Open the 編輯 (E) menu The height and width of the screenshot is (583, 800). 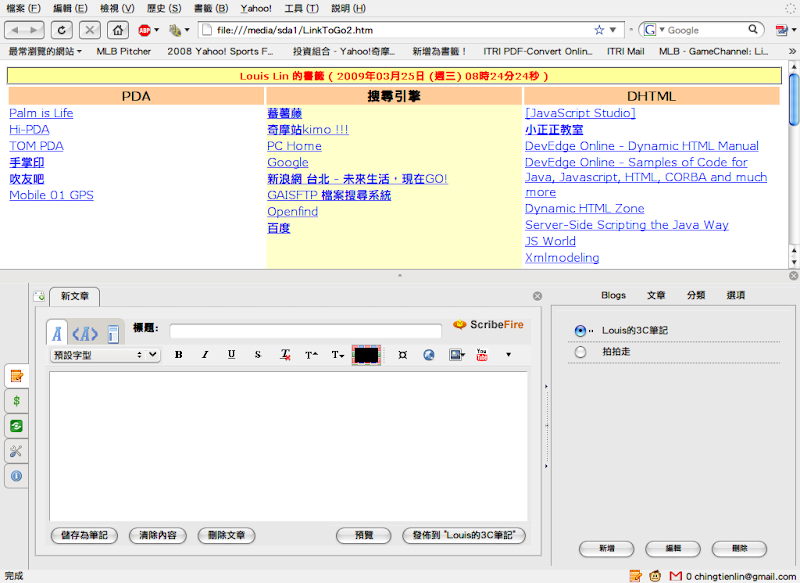tap(70, 8)
